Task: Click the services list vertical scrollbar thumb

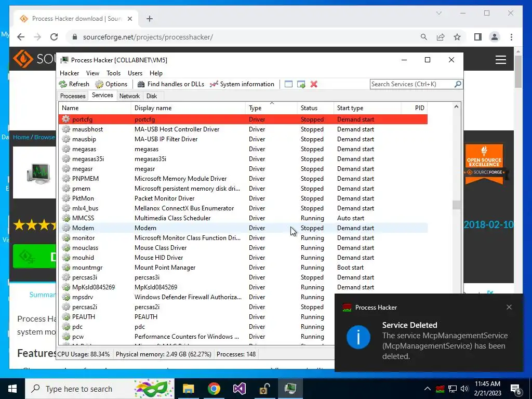Action: 456,205
